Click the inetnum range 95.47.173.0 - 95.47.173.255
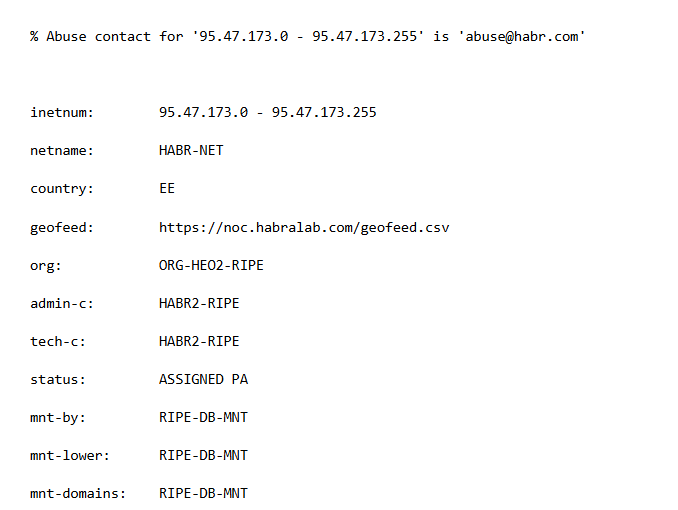 [268, 112]
